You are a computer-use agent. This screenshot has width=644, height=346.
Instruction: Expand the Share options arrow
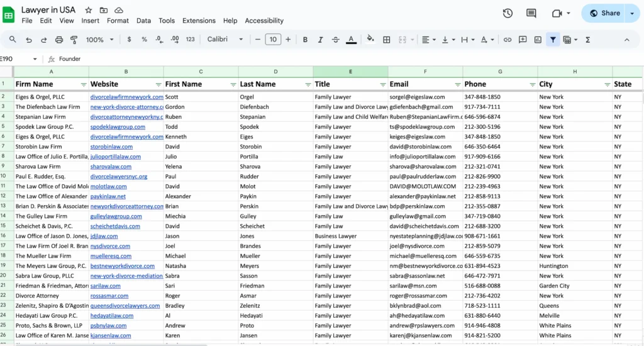(632, 13)
